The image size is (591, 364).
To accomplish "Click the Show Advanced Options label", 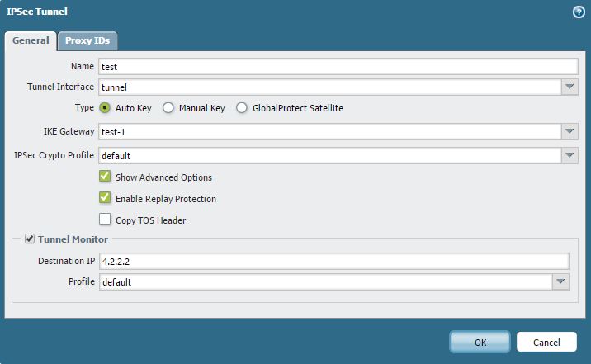I will click(x=163, y=177).
